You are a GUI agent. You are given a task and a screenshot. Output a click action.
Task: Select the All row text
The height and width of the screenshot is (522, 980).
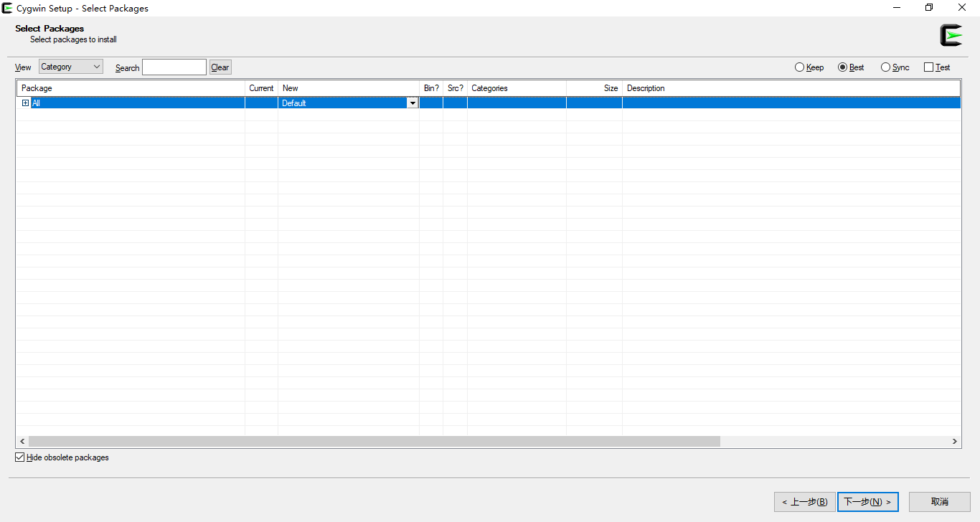(x=37, y=103)
